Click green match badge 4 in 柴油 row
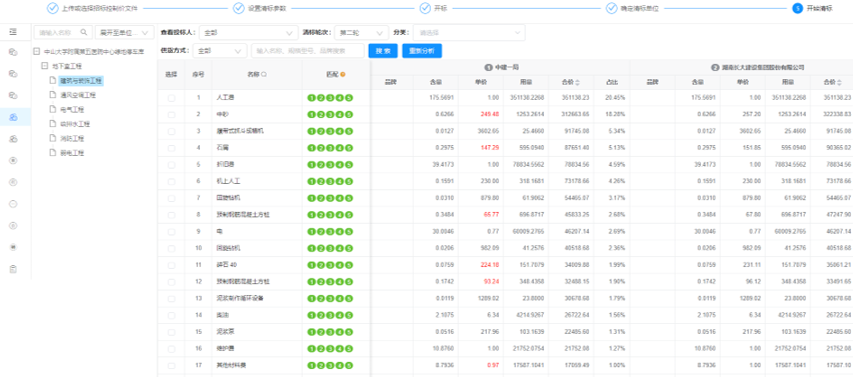Image resolution: width=853 pixels, height=377 pixels. click(340, 315)
